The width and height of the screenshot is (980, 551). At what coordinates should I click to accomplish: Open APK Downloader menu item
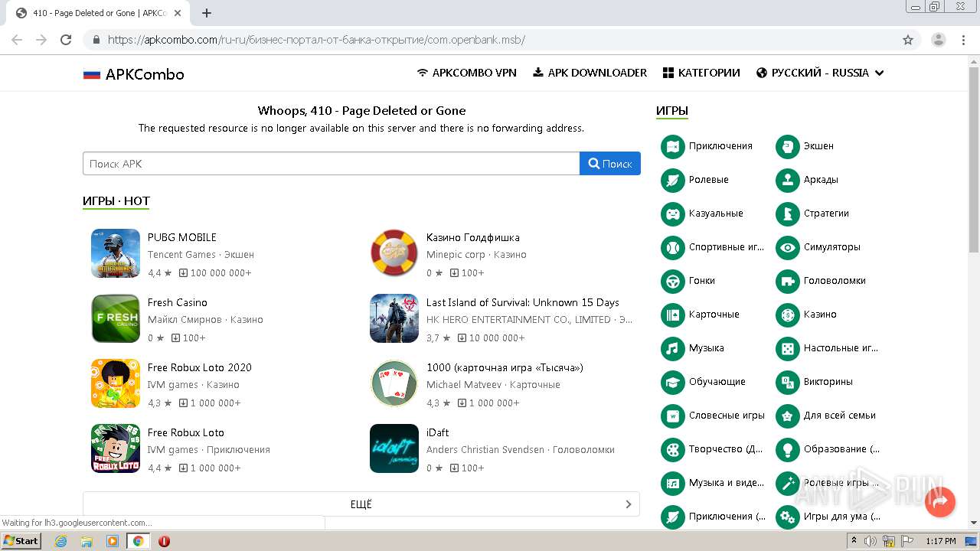click(590, 73)
